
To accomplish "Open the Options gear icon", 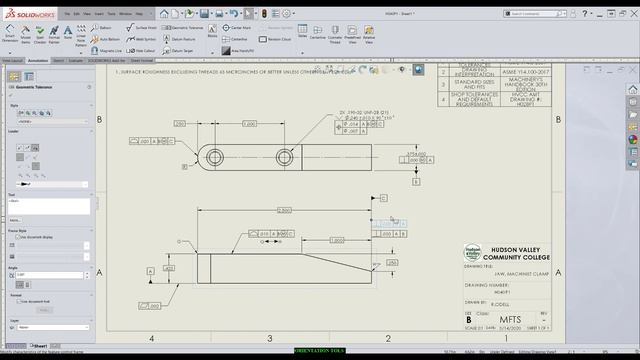I will coord(287,13).
